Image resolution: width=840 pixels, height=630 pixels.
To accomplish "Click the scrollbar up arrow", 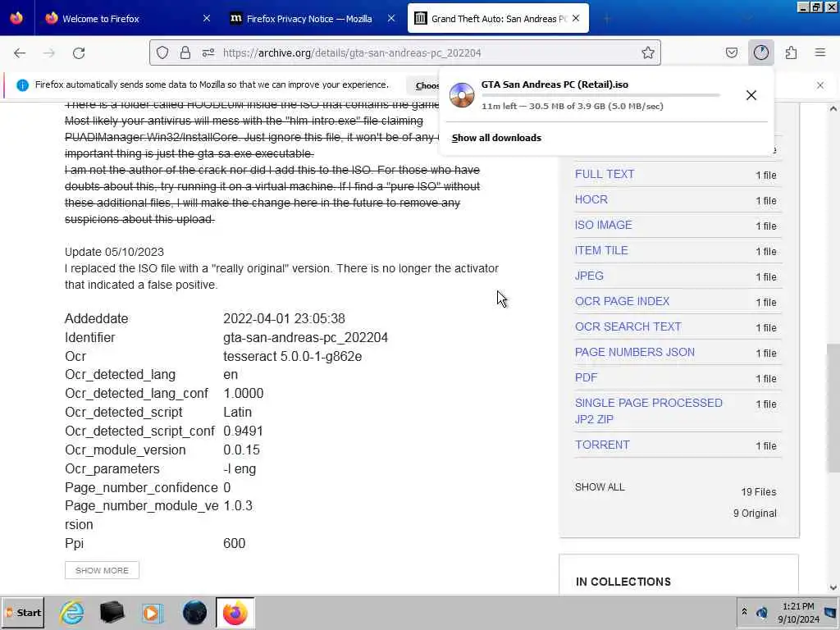I will (833, 109).
